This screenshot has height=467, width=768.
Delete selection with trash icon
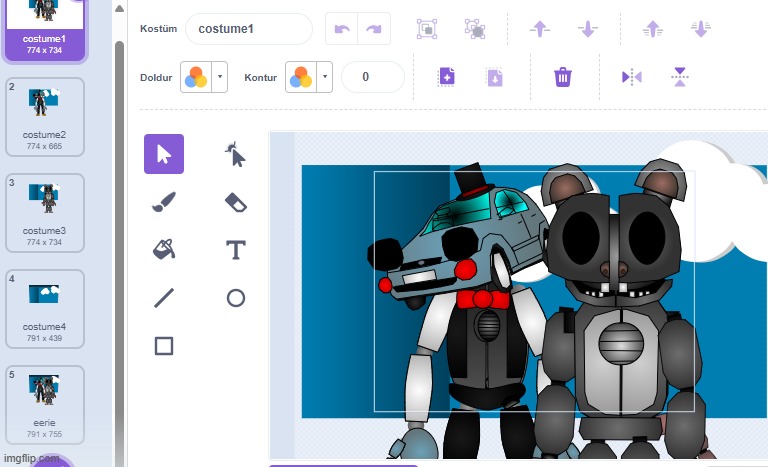tap(563, 77)
